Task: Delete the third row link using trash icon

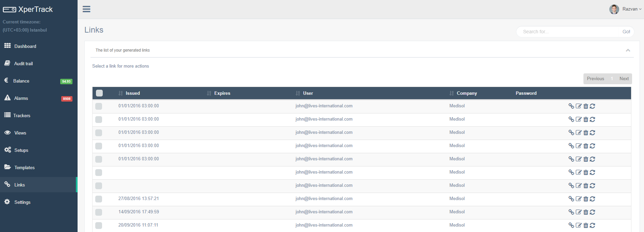Action: coord(585,133)
